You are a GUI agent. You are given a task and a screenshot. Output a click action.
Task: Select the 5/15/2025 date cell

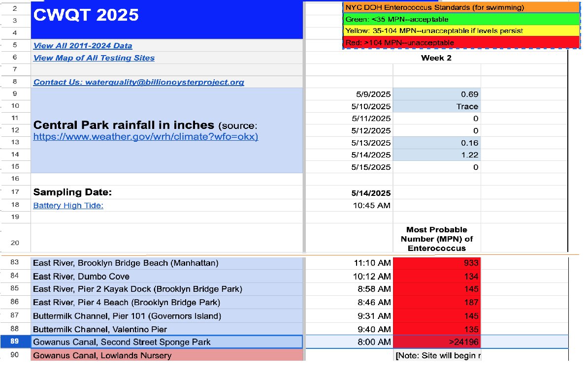click(350, 167)
